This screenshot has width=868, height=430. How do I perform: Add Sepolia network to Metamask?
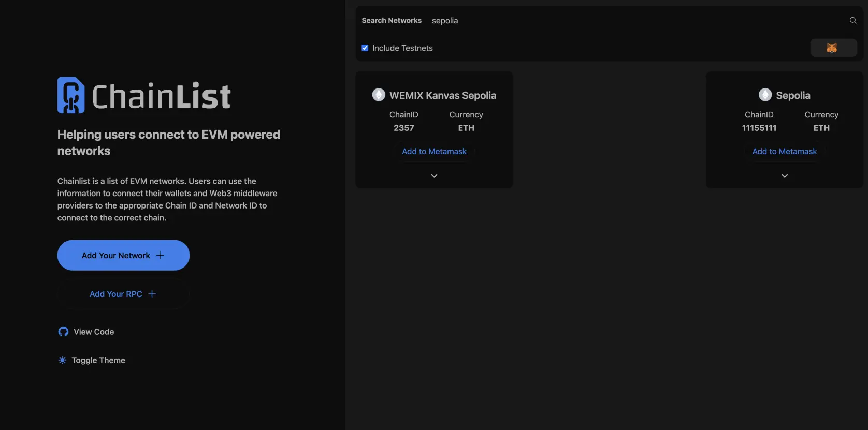pyautogui.click(x=785, y=151)
